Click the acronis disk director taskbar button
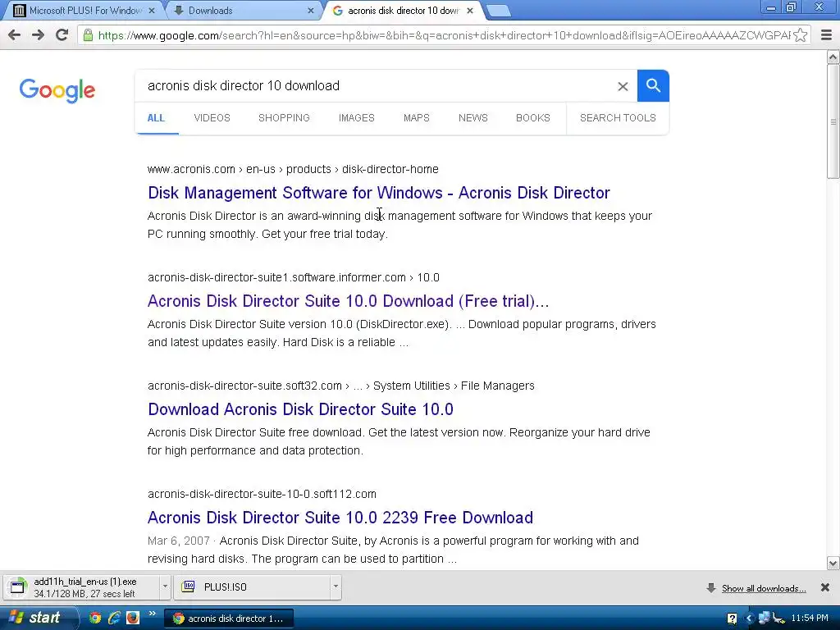Screen dimensions: 840x630 pyautogui.click(x=230, y=619)
